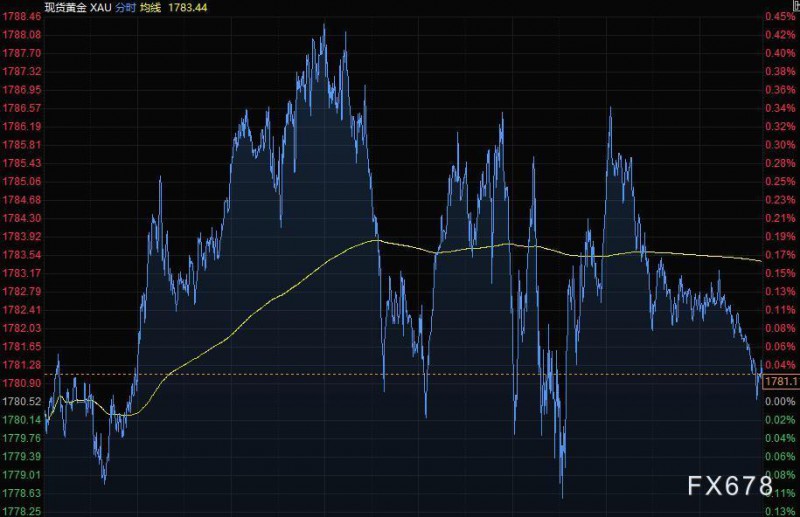
Task: Click the price axis label 1786.95
Action: (21, 90)
